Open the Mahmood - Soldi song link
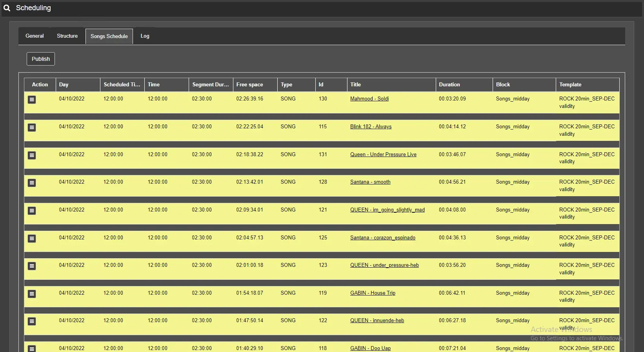Viewport: 644px width, 352px height. tap(369, 99)
